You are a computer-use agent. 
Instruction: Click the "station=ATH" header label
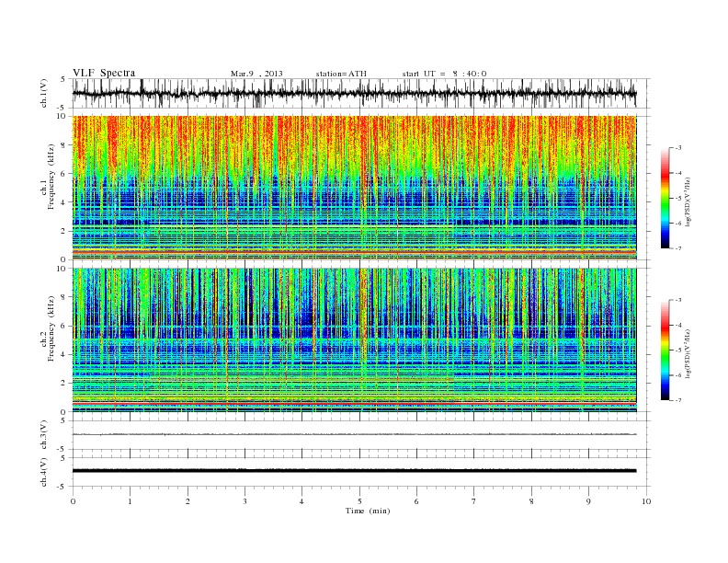click(341, 74)
